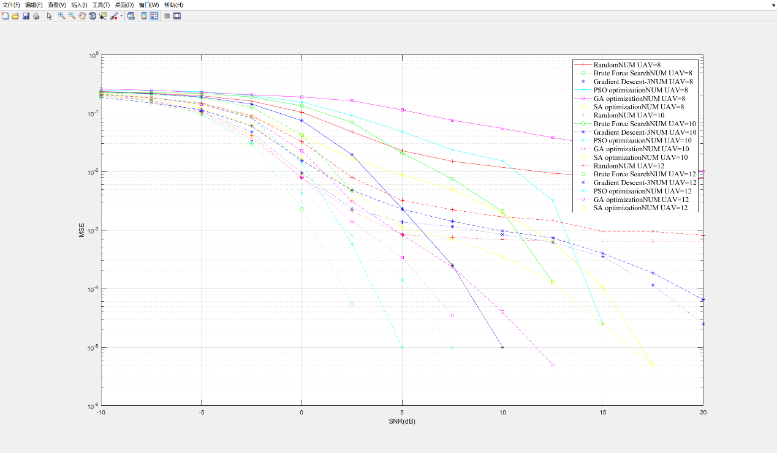Screen dimensions: 777x453
Task: Click legend entry 'GA optimizationNUM UAV=10'
Action: (x=641, y=149)
